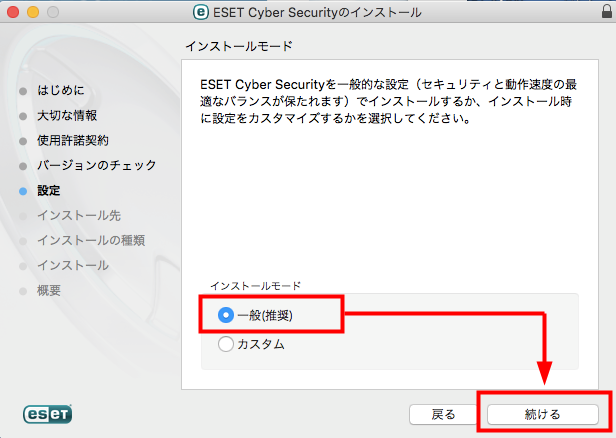The image size is (616, 438).
Task: Click the インストールの種類 step
Action: coord(91,240)
